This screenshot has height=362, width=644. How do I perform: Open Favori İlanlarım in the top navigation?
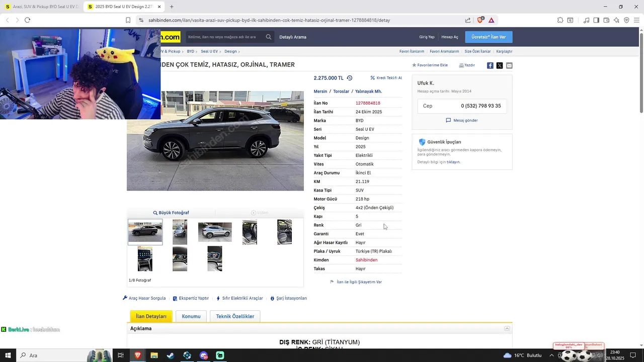pyautogui.click(x=412, y=51)
